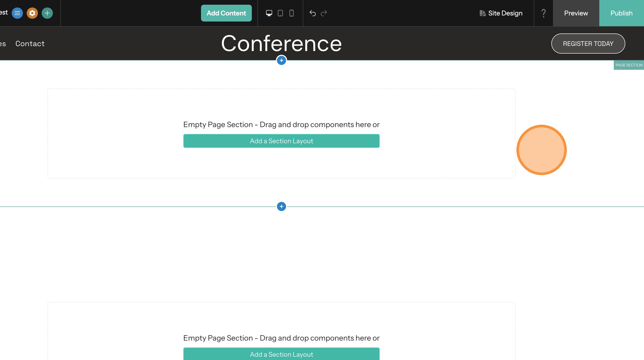The image size is (644, 360).
Task: Add section with plus below header
Action: pyautogui.click(x=282, y=60)
